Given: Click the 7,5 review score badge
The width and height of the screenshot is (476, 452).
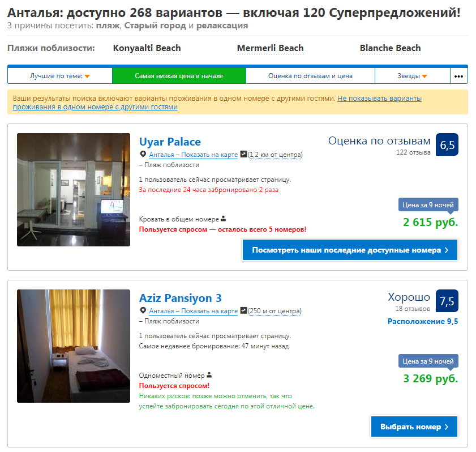Looking at the screenshot, I should (x=447, y=301).
